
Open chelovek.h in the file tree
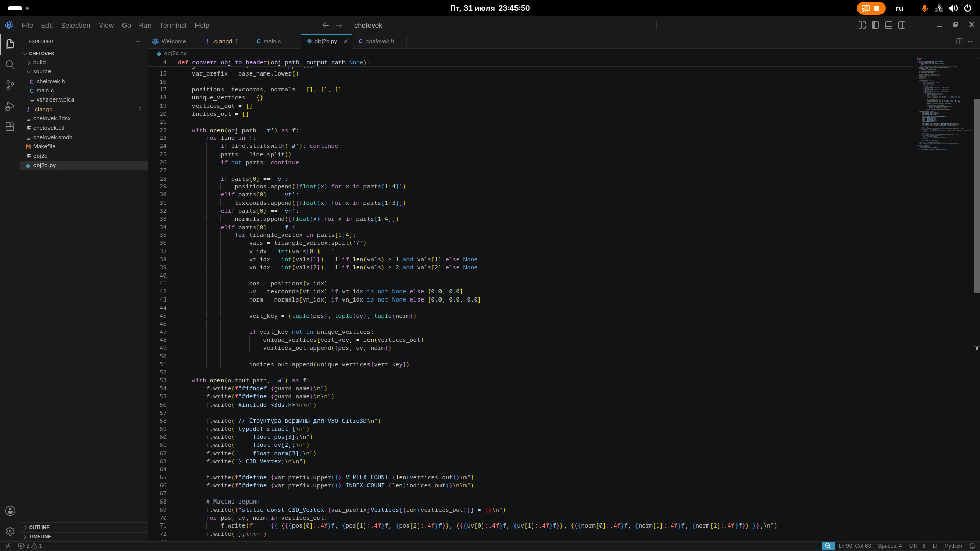(84, 81)
